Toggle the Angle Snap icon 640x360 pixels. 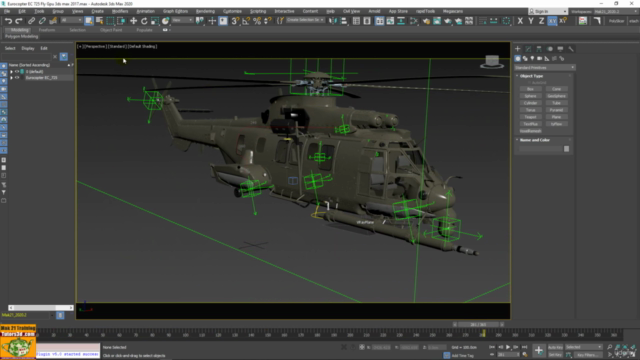pos(246,21)
